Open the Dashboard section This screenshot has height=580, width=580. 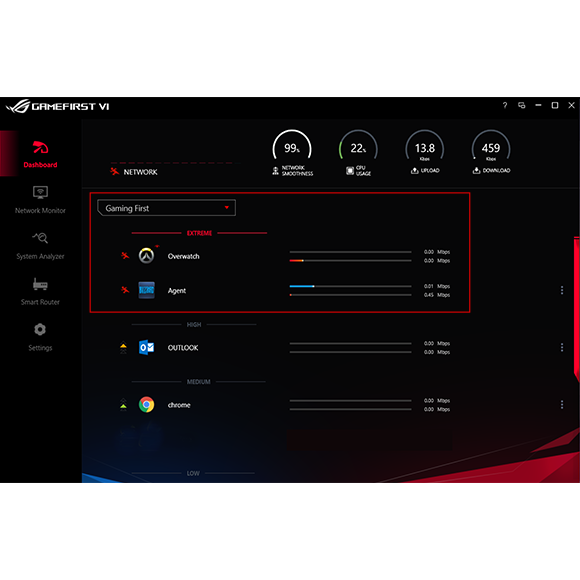click(40, 154)
